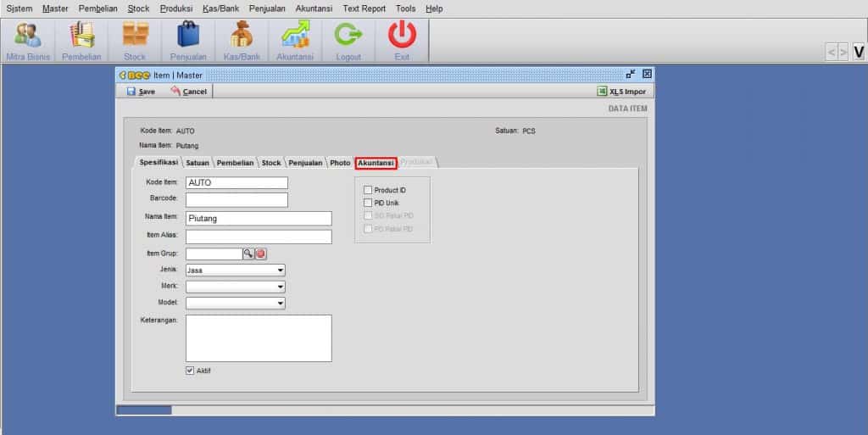Image resolution: width=868 pixels, height=435 pixels.
Task: Click the horizontal scrollbar thumb at window bottom
Action: pos(144,410)
